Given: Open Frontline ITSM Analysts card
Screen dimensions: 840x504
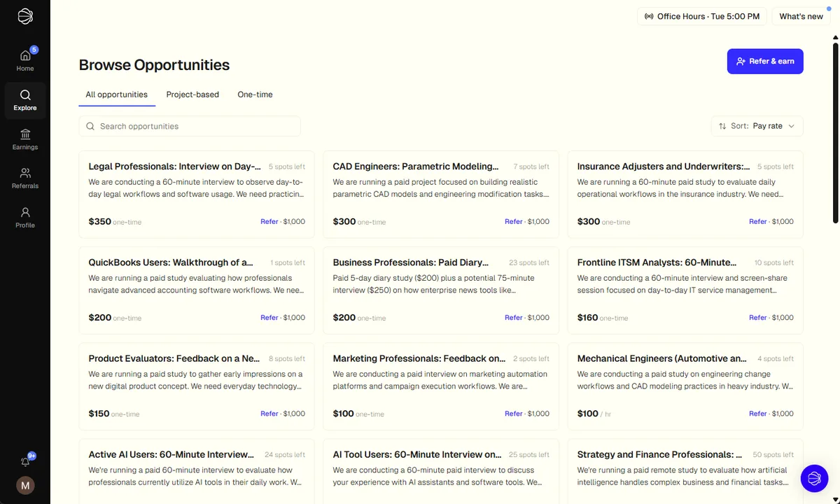Looking at the screenshot, I should click(x=685, y=290).
